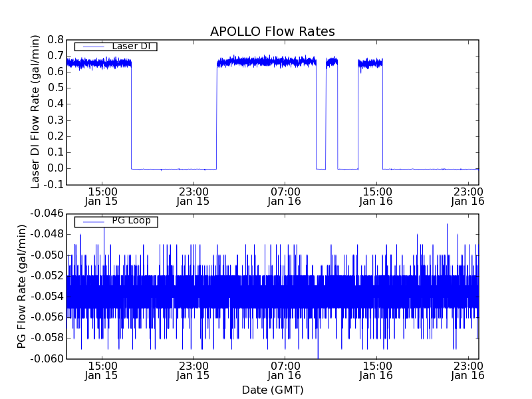Click "23:00 Jan 15" under the PG Loop plot

193,371
